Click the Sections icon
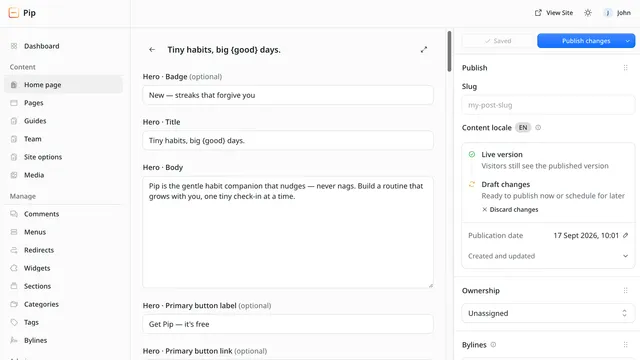The width and height of the screenshot is (640, 360). tap(14, 286)
